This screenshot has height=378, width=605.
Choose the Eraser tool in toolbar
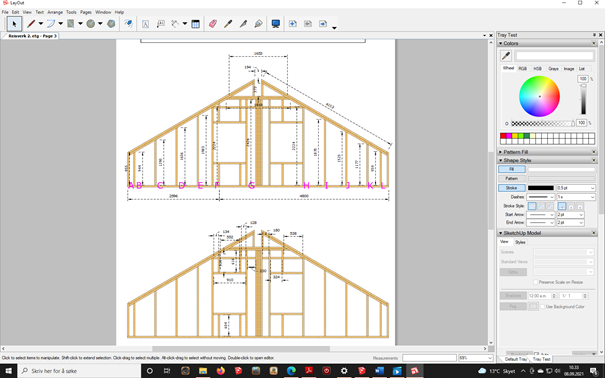(213, 24)
